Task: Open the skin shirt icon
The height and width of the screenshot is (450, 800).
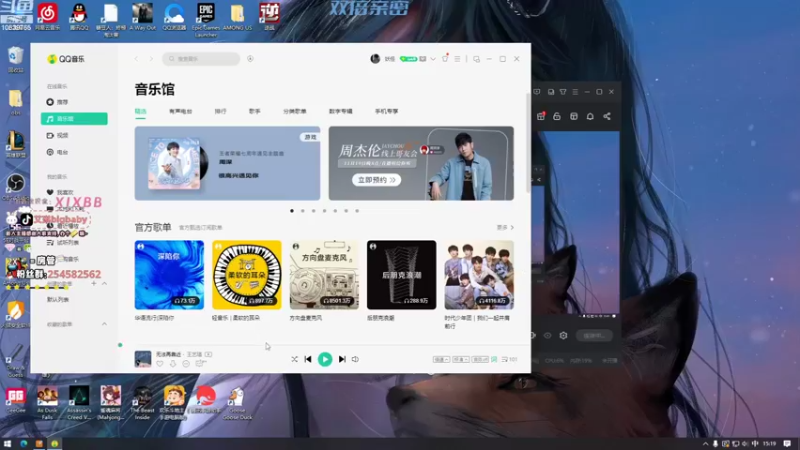Action: click(x=445, y=59)
